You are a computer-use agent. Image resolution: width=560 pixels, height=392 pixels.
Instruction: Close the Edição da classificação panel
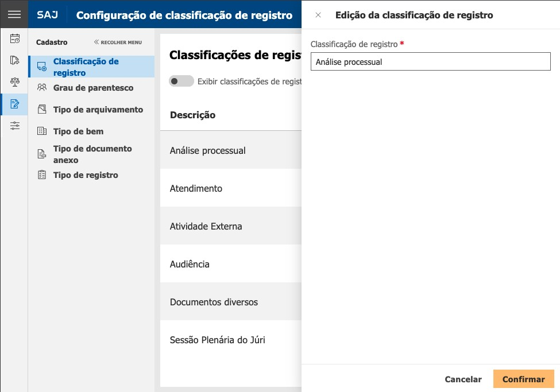[318, 15]
